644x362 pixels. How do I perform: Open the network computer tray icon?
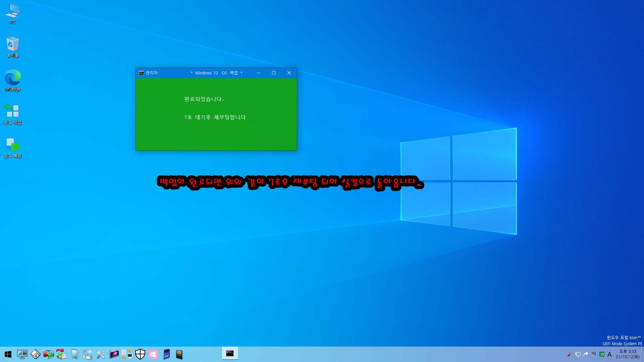pyautogui.click(x=578, y=354)
